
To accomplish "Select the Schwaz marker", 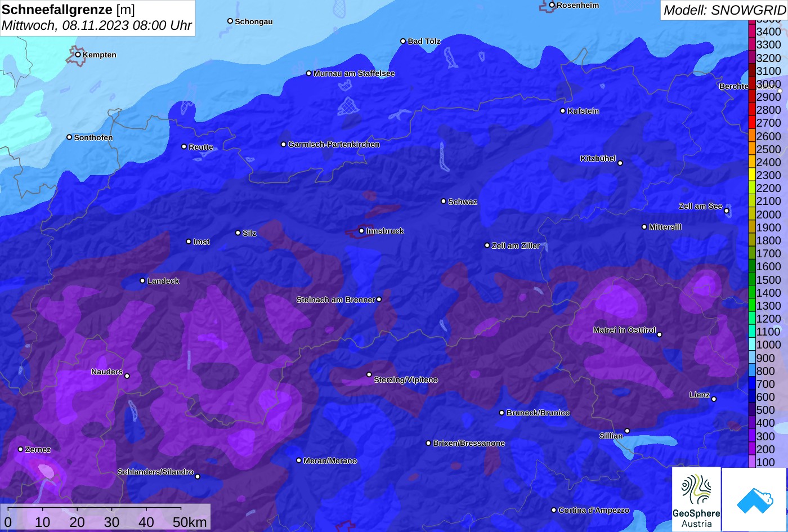I will coord(444,201).
